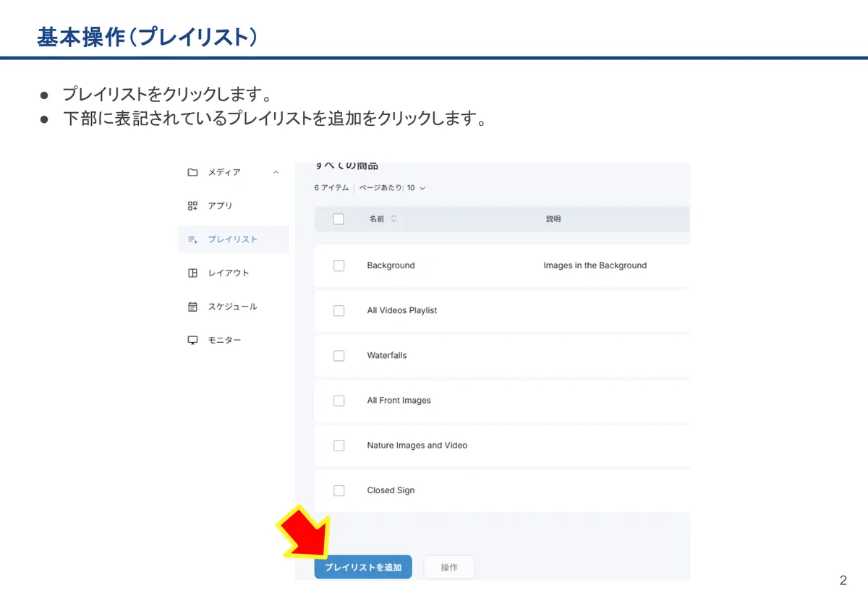
Task: Click the 6 アイテム count text
Action: [331, 188]
